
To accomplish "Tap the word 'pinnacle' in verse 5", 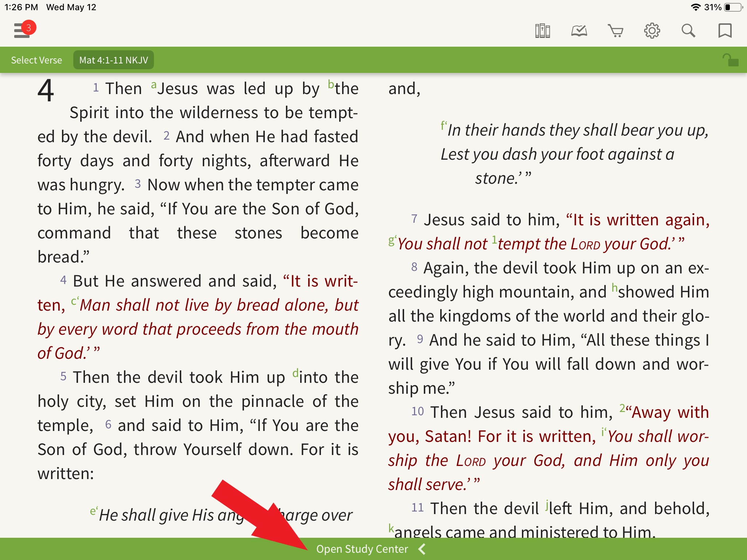I will point(273,402).
